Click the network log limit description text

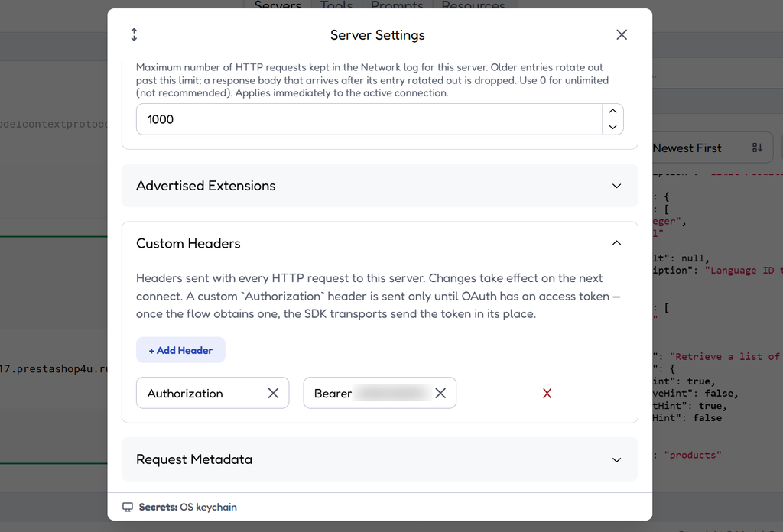pyautogui.click(x=372, y=79)
